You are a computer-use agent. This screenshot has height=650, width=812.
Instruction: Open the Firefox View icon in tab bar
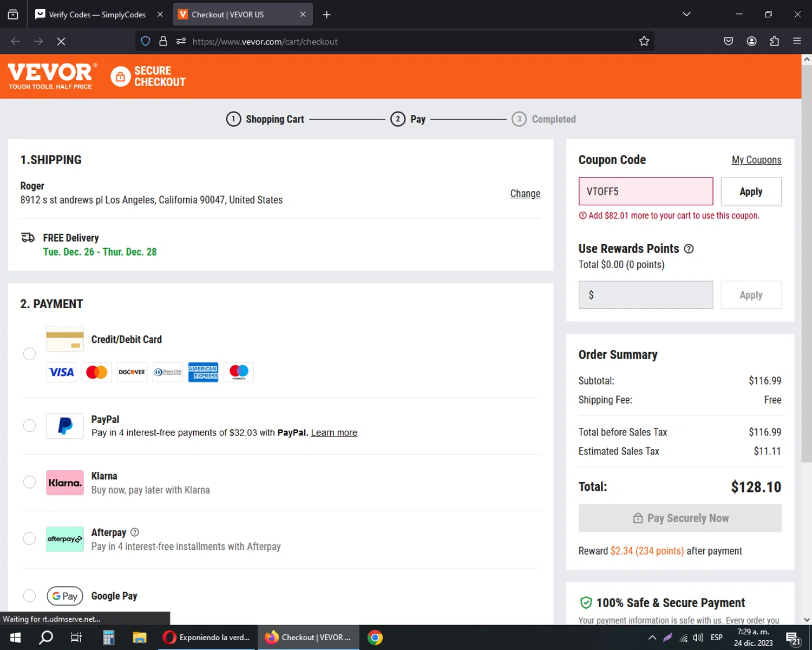click(13, 15)
